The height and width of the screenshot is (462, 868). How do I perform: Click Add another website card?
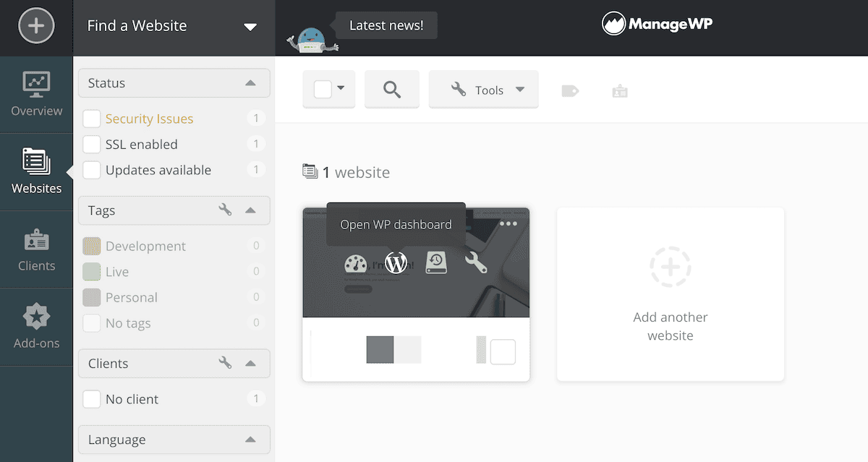click(671, 295)
